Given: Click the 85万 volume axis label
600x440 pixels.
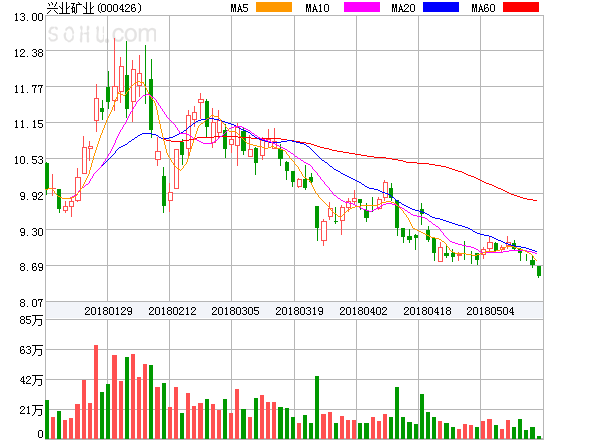Looking at the screenshot, I should point(31,320).
